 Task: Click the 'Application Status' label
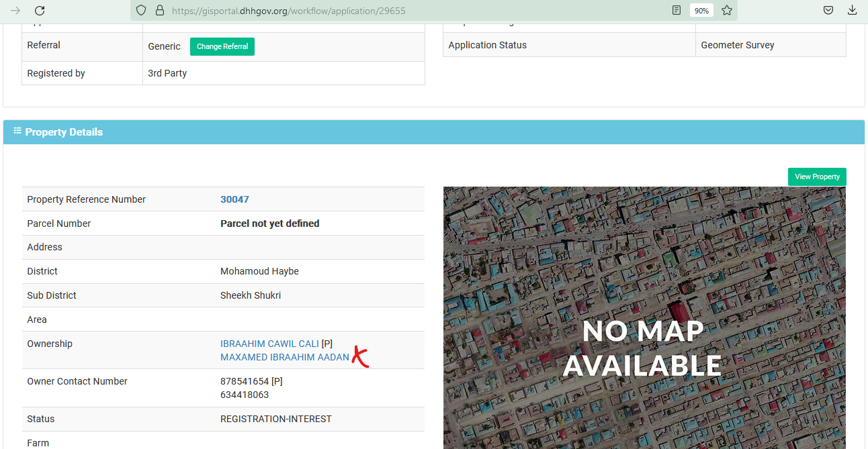[x=488, y=45]
